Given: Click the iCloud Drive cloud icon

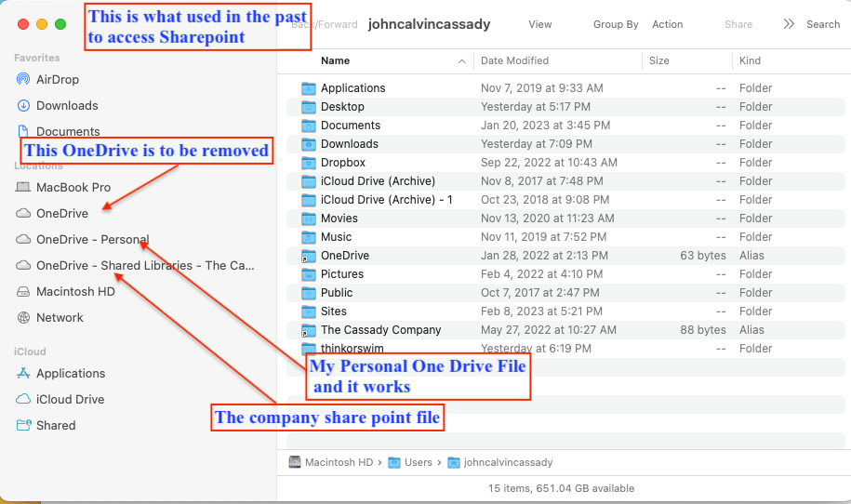Looking at the screenshot, I should pos(23,399).
